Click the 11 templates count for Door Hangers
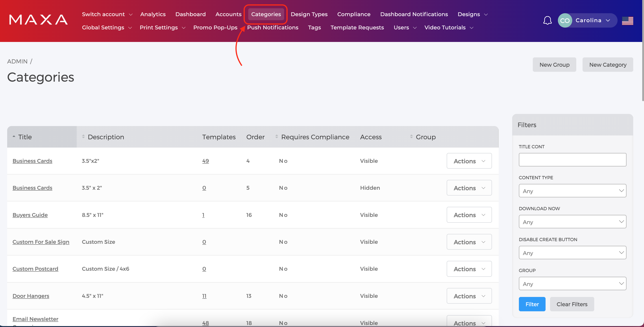Viewport: 644px width, 327px height. (204, 296)
